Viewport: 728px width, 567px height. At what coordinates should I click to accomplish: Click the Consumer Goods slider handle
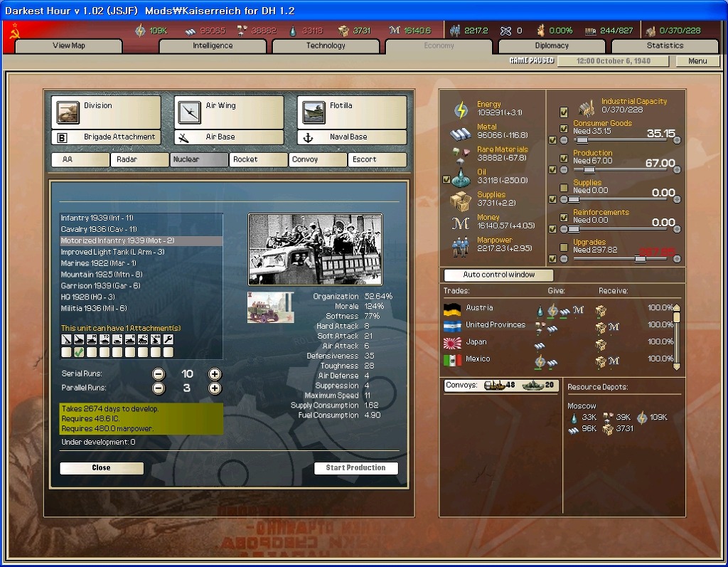[582, 140]
